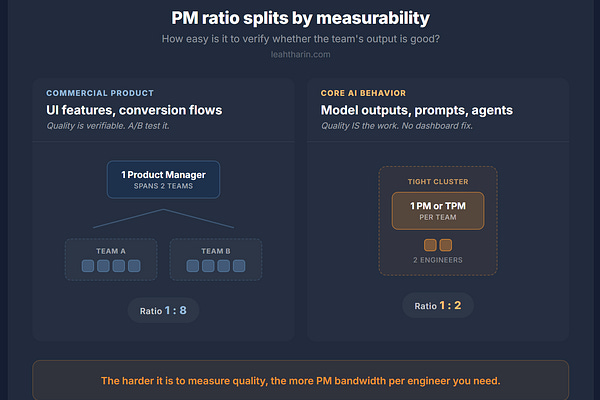The height and width of the screenshot is (400, 600).
Task: Click second engineer square in Team A
Action: click(103, 266)
